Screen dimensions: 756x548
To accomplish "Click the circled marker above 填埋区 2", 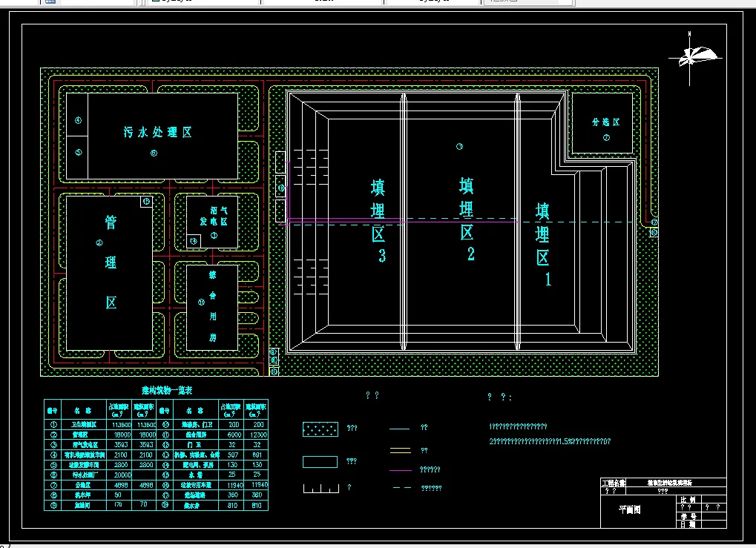I will (459, 147).
